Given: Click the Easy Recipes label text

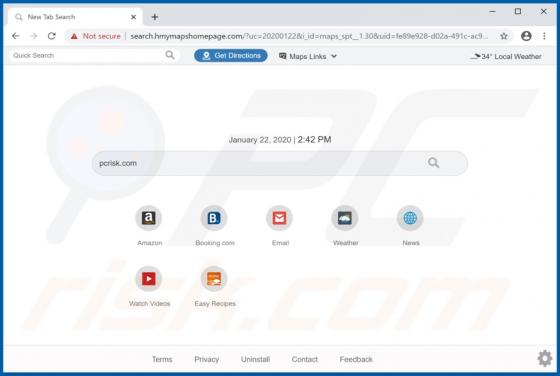Looking at the screenshot, I should (215, 304).
